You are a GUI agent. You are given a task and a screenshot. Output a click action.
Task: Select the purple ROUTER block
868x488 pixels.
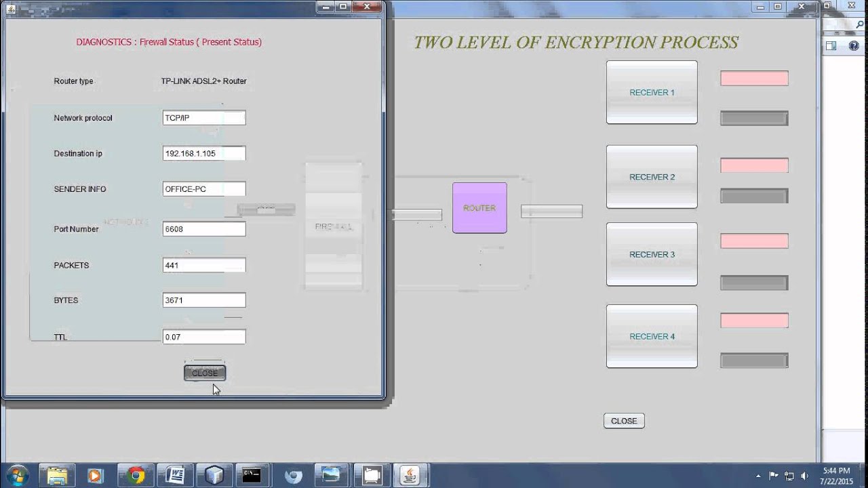pos(479,208)
